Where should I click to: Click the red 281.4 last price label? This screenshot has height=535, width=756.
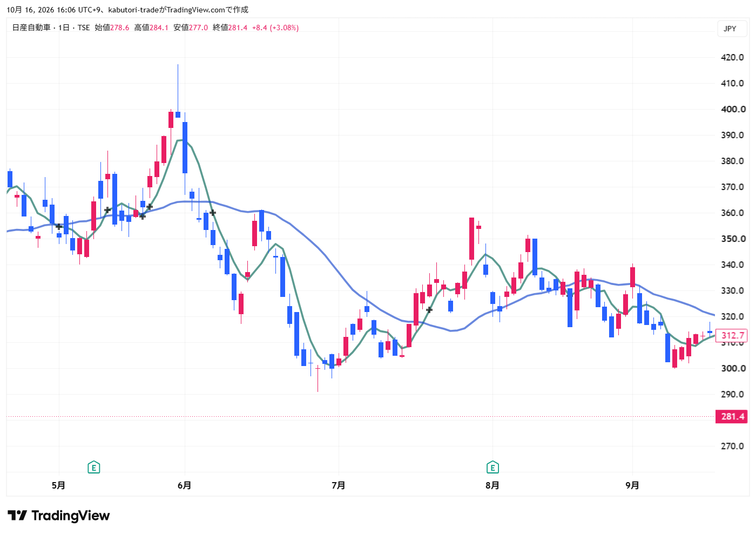[x=732, y=417]
